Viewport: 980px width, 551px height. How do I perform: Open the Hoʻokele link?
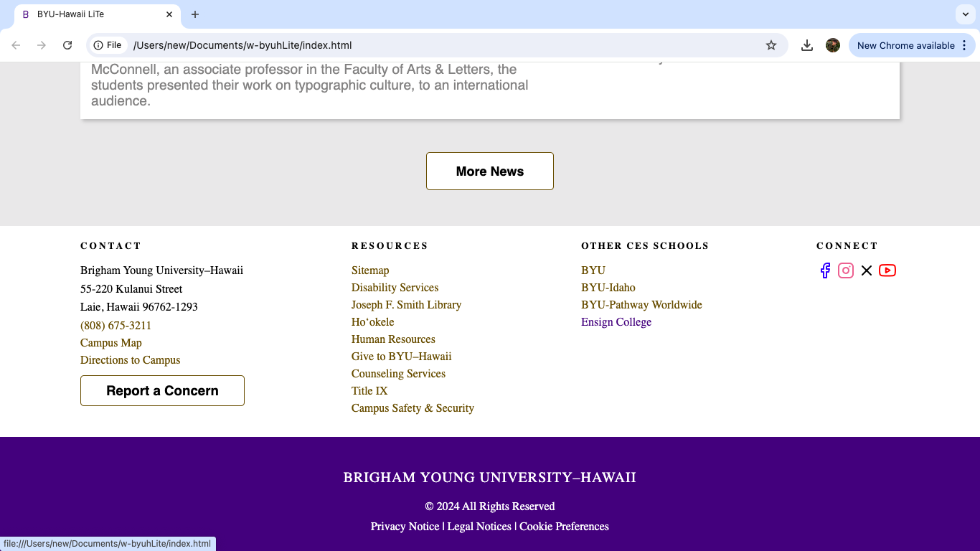point(372,322)
